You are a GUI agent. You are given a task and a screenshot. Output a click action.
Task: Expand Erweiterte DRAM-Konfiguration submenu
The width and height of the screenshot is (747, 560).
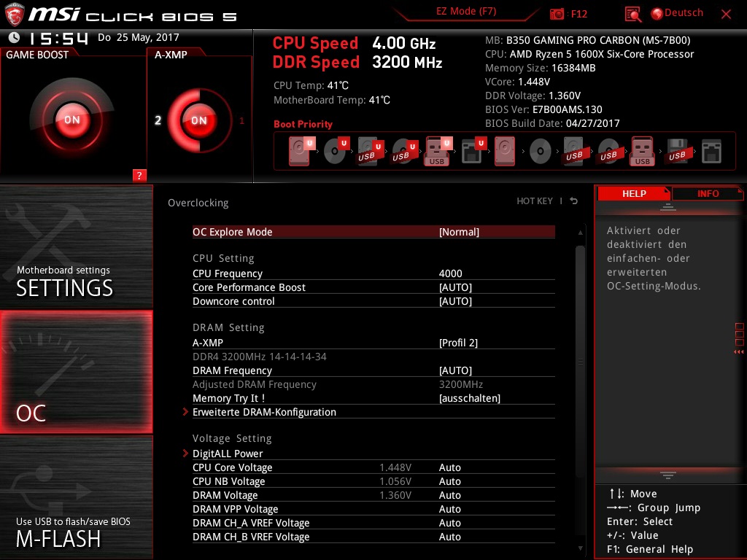click(x=373, y=412)
